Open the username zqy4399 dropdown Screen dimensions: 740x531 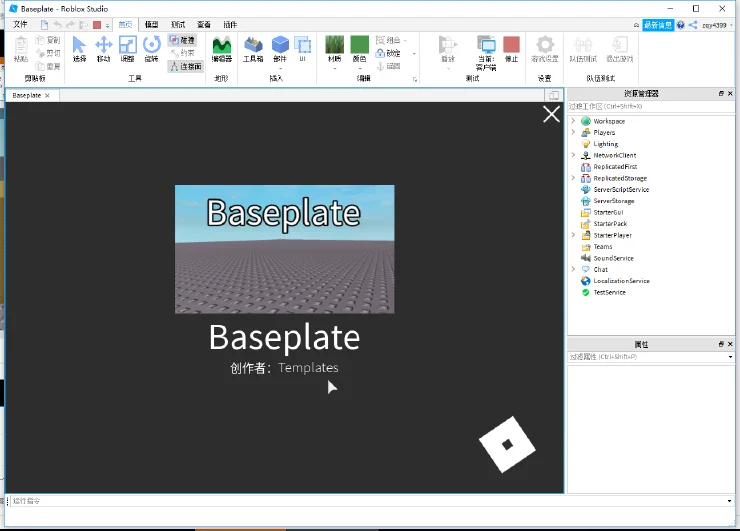click(732, 25)
